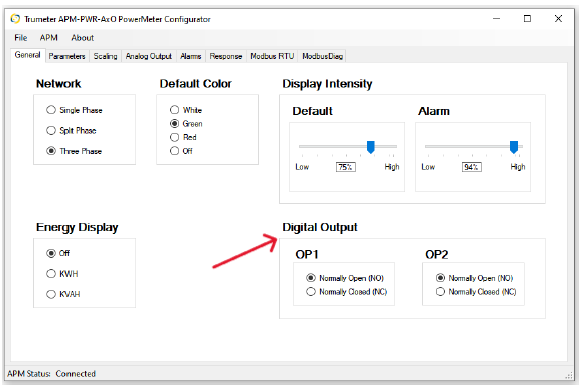Open the Alarms tab
Screen dimensions: 580x389
[x=190, y=56]
